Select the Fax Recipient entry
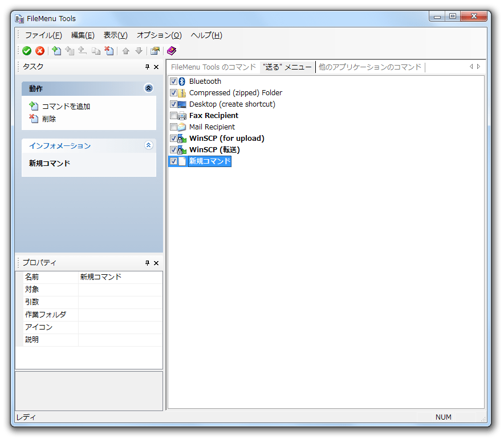 [x=214, y=116]
